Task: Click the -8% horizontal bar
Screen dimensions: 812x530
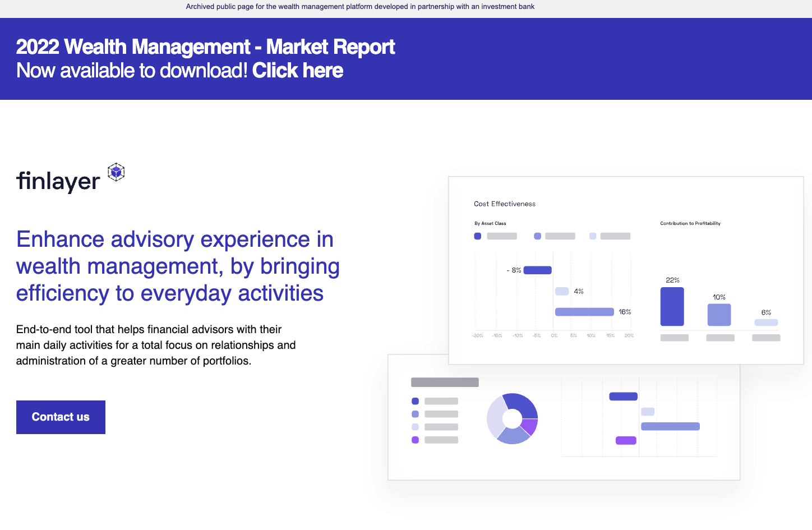Action: [x=537, y=270]
